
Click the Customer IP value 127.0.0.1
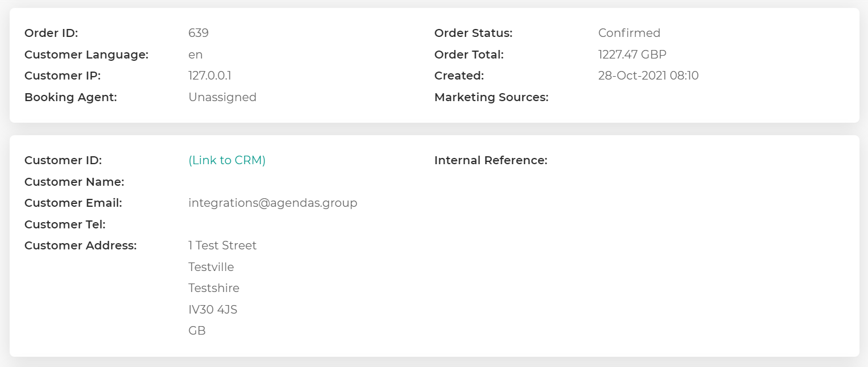pos(209,76)
